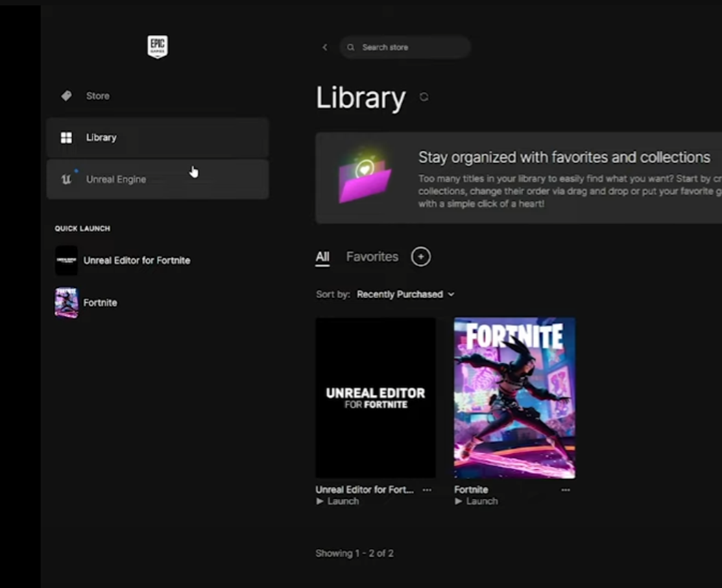Open the Recently Purchased sort dropdown

pyautogui.click(x=406, y=295)
